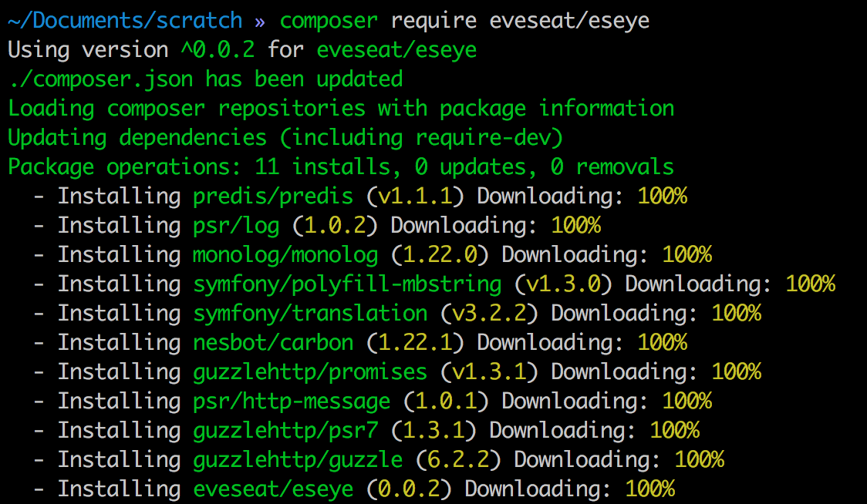Click the version '(v1.1.1)' of predis

pos(415,197)
